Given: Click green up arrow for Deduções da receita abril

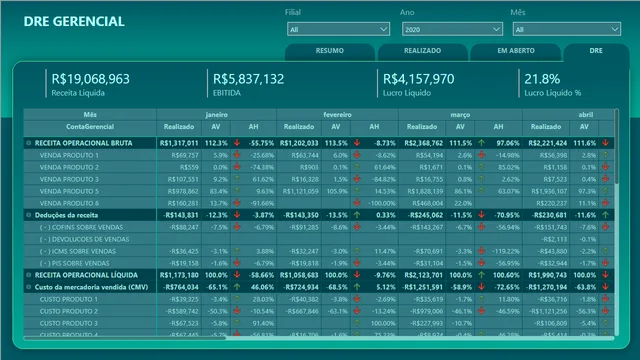Looking at the screenshot, I should coord(605,215).
